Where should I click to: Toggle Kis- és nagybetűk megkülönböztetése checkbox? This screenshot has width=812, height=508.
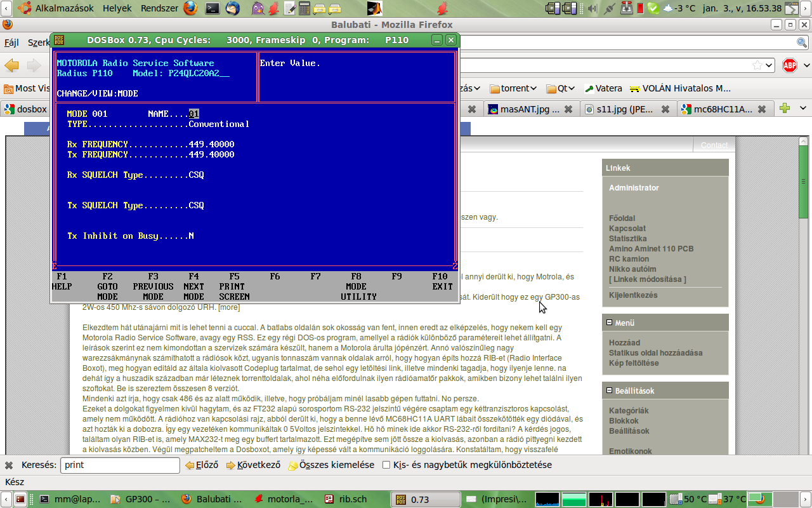coord(386,465)
